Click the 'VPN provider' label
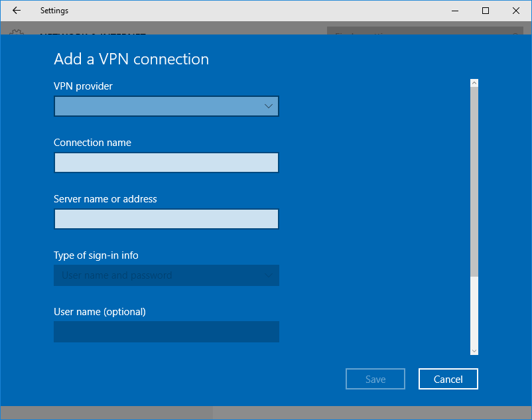This screenshot has width=532, height=420. coord(83,86)
